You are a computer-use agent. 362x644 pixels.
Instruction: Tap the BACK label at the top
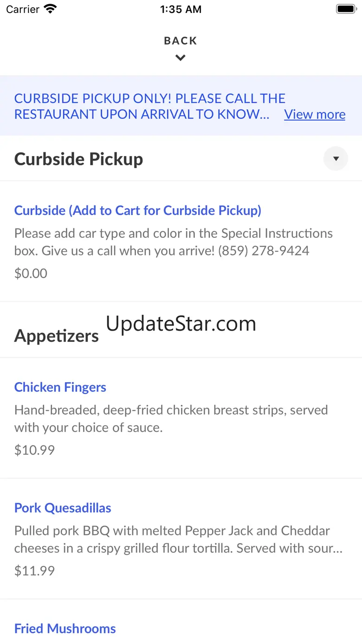click(181, 41)
